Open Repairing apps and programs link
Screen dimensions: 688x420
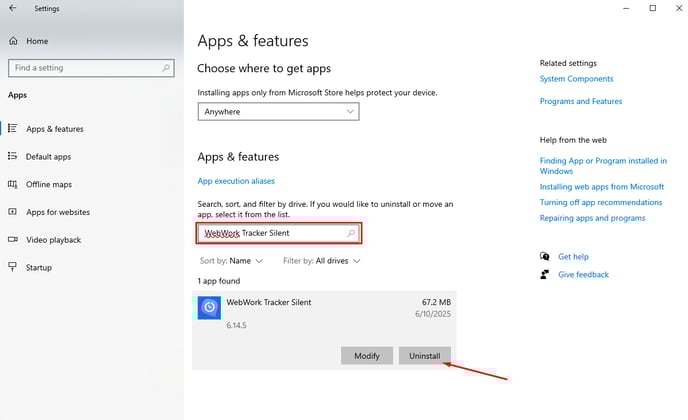(x=592, y=218)
